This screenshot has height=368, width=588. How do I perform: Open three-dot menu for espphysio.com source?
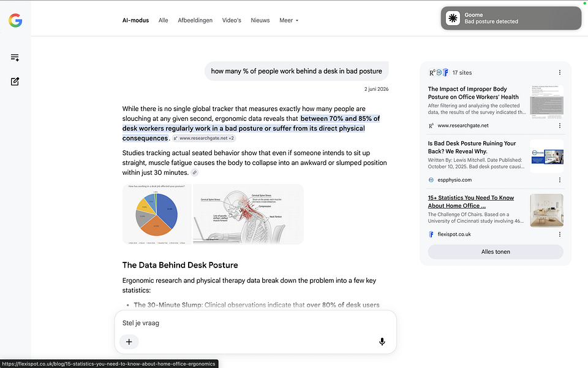559,180
